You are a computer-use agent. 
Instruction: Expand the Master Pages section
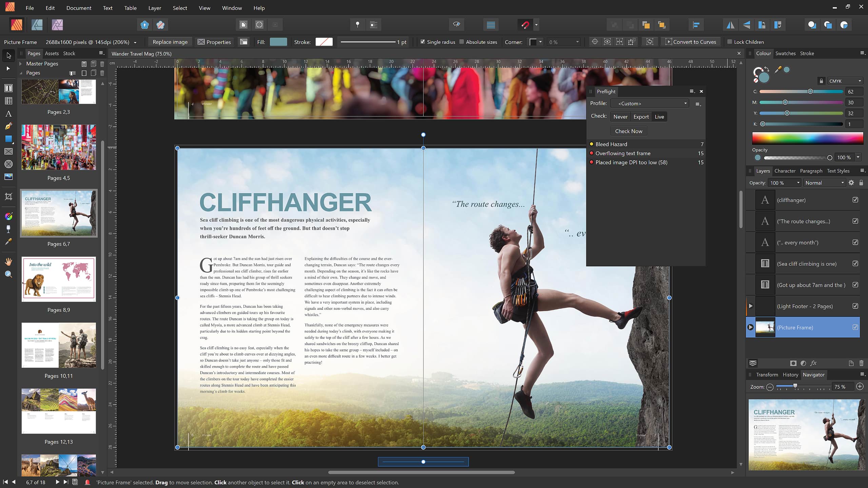click(21, 64)
